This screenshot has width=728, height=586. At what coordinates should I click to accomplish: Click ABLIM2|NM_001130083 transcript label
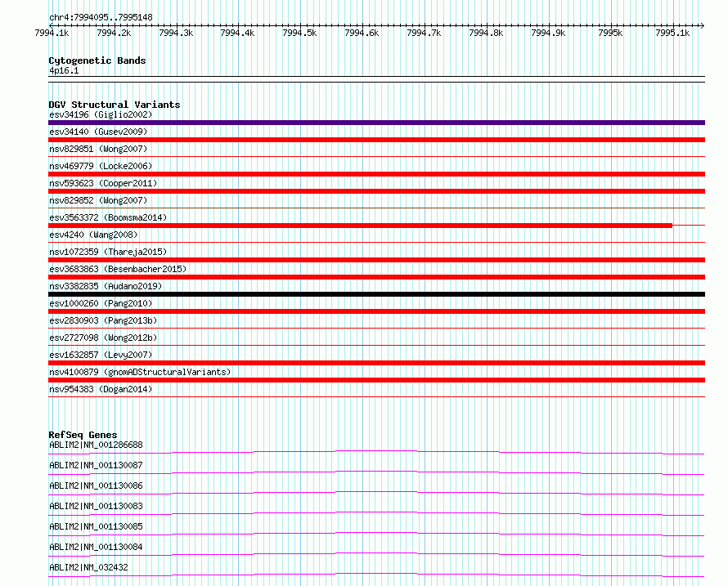click(96, 506)
